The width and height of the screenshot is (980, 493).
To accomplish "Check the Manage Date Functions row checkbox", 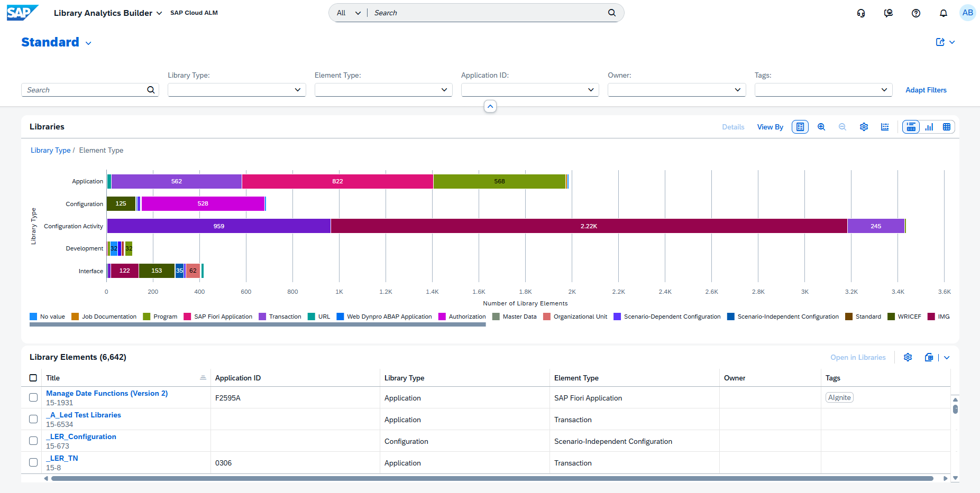I will click(x=33, y=397).
